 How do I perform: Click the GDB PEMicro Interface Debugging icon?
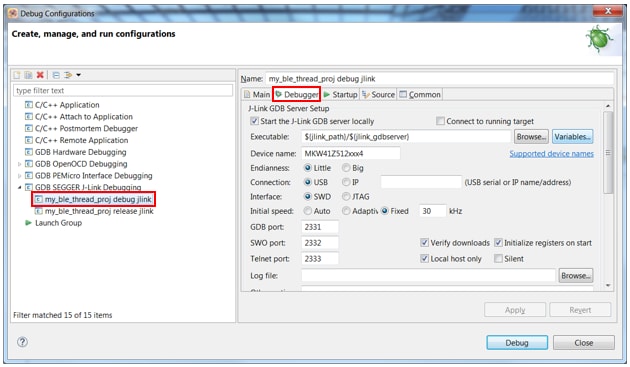point(29,176)
